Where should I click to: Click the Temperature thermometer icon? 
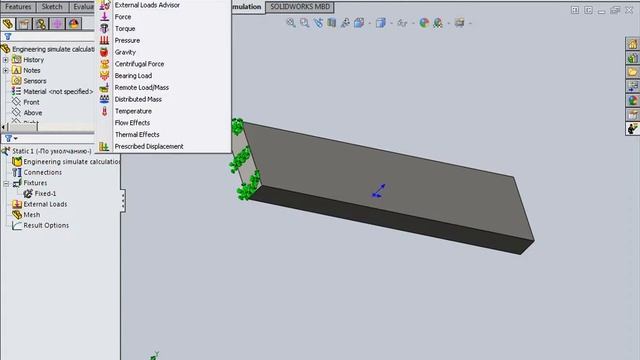click(104, 111)
